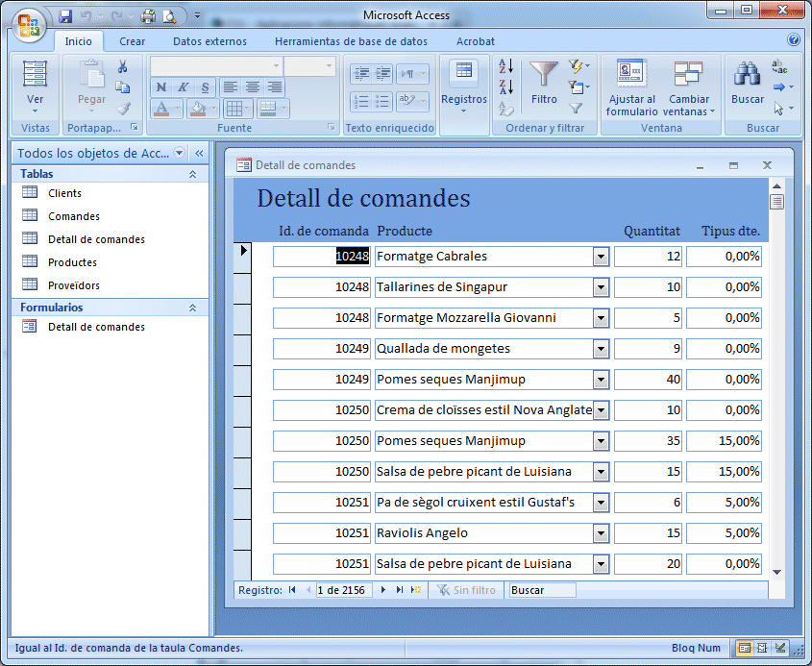Go to the last record
Screen dimensions: 812x666
pyautogui.click(x=399, y=590)
